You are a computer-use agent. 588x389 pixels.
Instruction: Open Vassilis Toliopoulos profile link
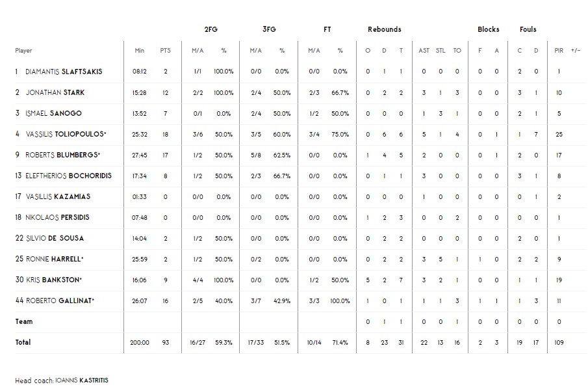(65, 134)
